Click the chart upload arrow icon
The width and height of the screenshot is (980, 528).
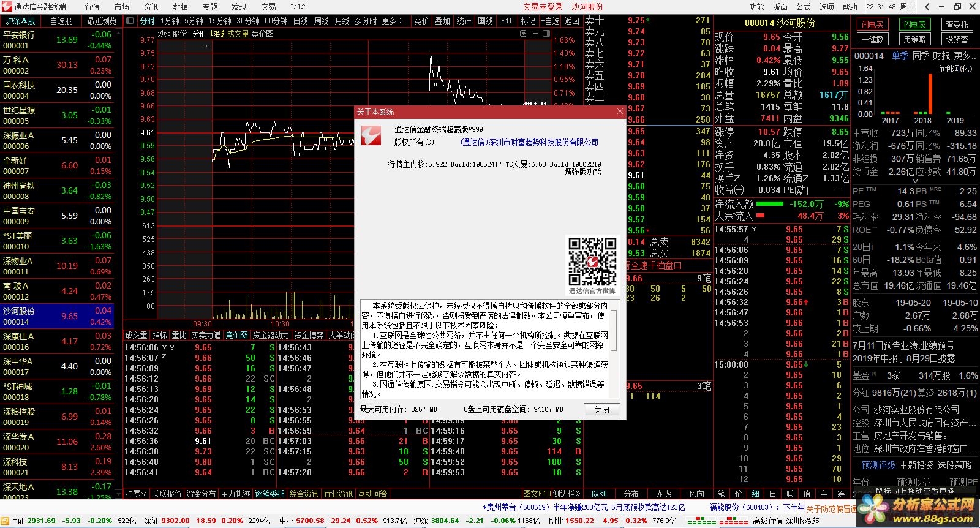(x=524, y=34)
